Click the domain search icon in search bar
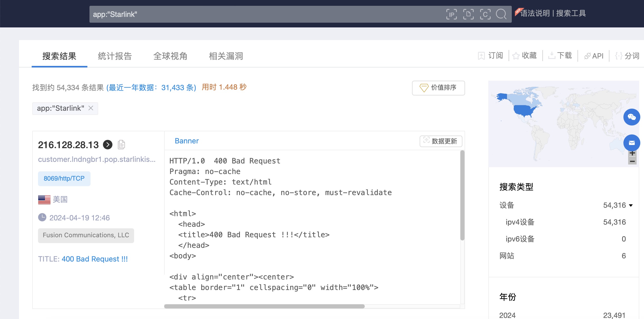The image size is (644, 319). click(x=468, y=14)
